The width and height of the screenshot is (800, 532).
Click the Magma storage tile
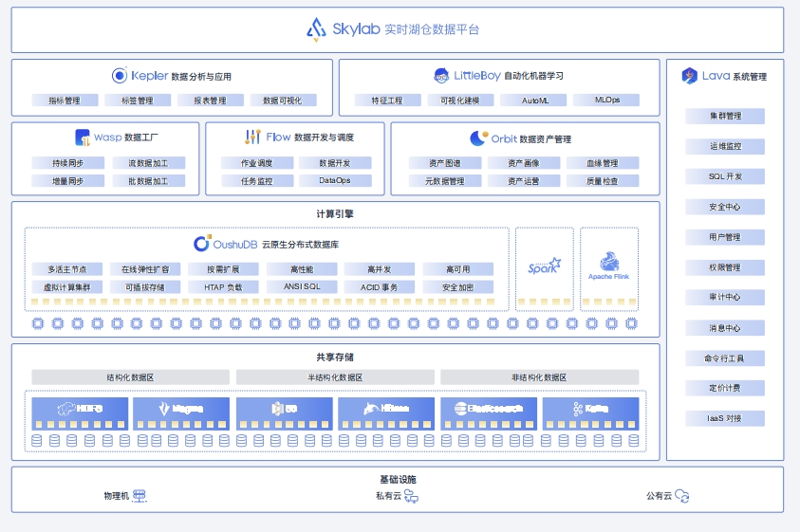point(181,413)
